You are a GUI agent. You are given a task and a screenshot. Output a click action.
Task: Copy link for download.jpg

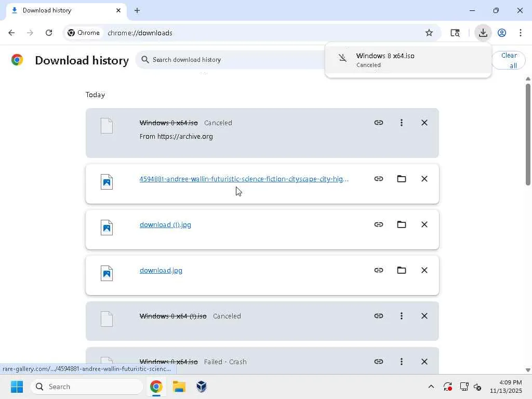point(379,270)
